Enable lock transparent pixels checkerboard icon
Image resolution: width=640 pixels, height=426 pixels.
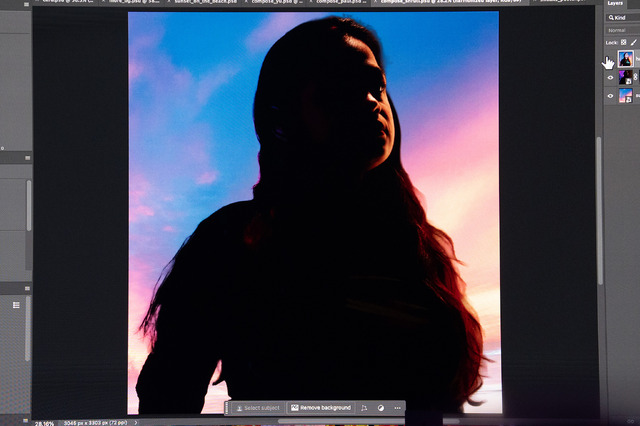click(x=623, y=42)
